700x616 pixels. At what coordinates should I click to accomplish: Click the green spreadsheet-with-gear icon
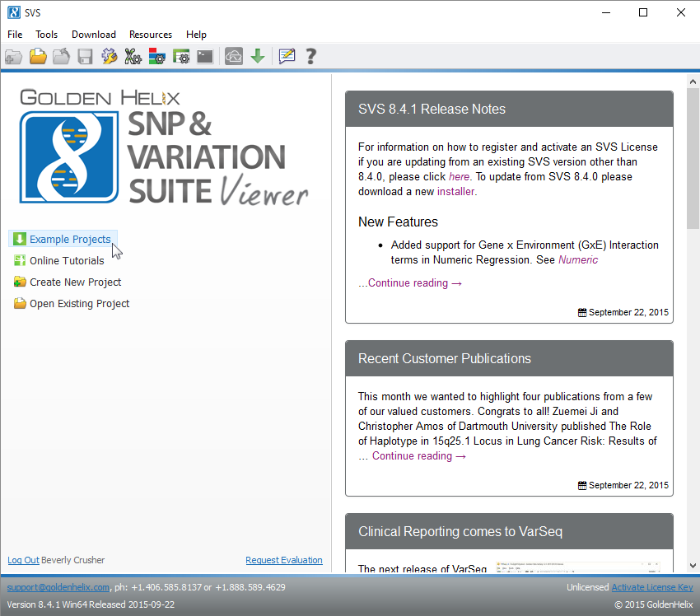(180, 56)
